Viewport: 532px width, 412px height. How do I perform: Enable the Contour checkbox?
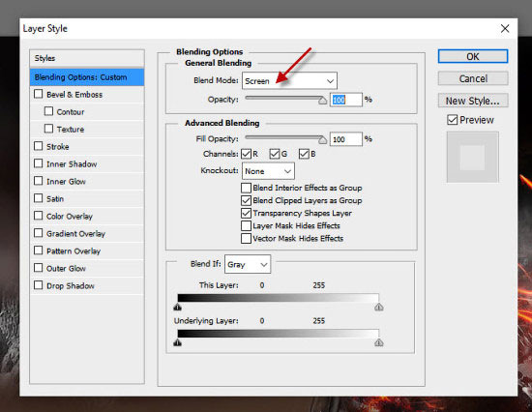pos(49,111)
